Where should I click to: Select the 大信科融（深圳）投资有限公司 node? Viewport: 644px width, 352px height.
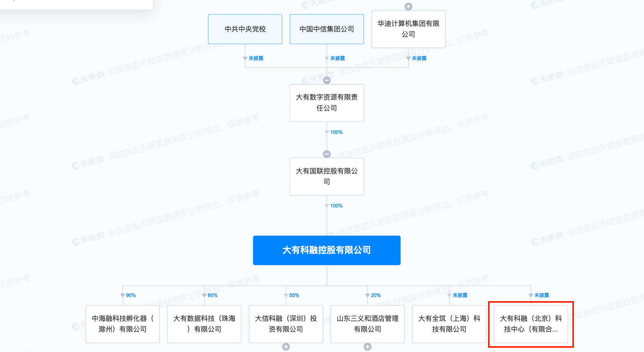point(286,324)
